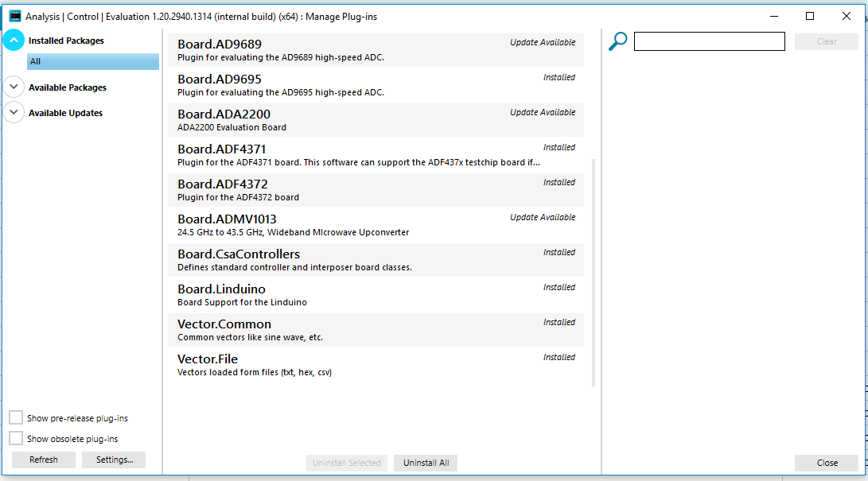Click the plug-in list vertical scrollbar
Image resolution: width=868 pixels, height=481 pixels.
pyautogui.click(x=594, y=273)
